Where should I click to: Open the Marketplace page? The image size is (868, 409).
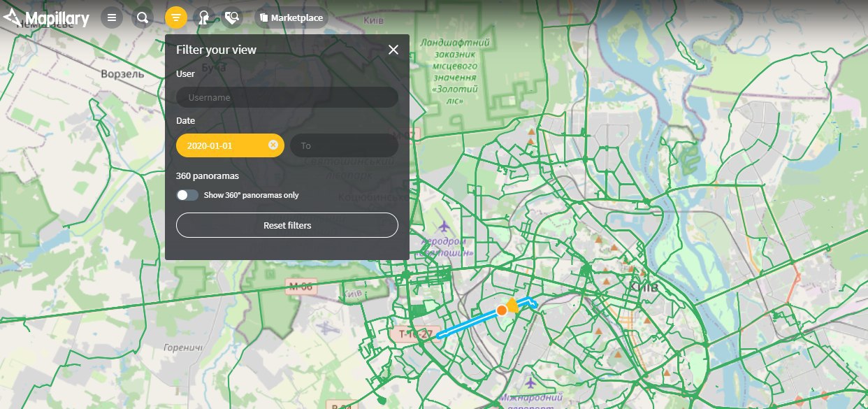(x=291, y=17)
